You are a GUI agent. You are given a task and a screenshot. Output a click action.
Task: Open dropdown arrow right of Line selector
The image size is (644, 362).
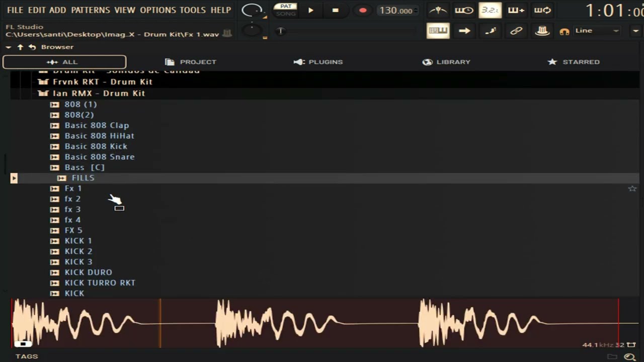point(635,31)
